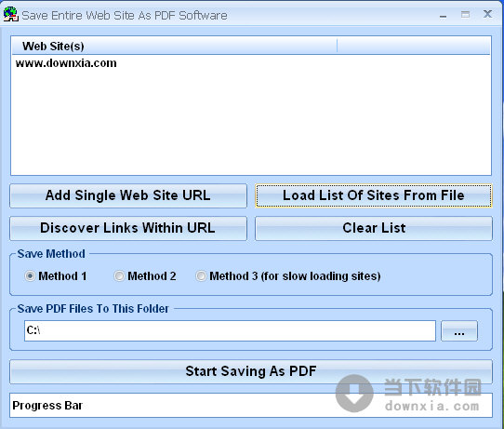The width and height of the screenshot is (504, 429).
Task: Select Method 1 radio button
Action: [30, 276]
